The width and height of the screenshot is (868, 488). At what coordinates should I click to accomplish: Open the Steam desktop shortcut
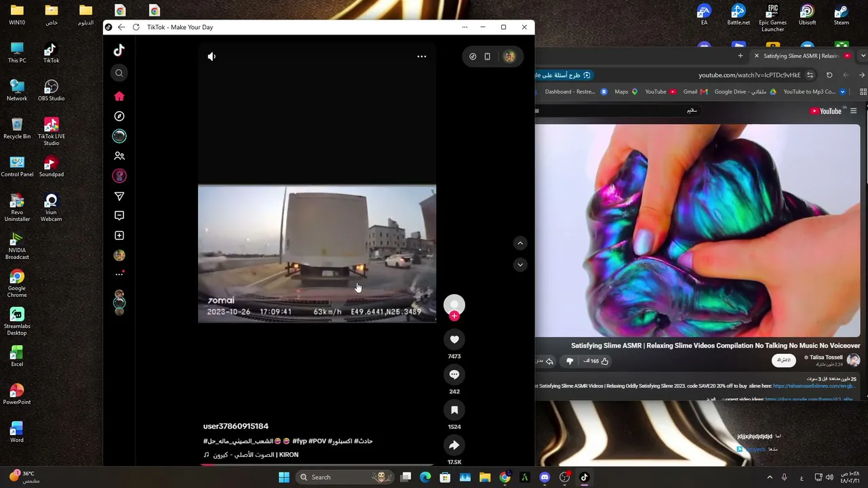[x=841, y=14]
